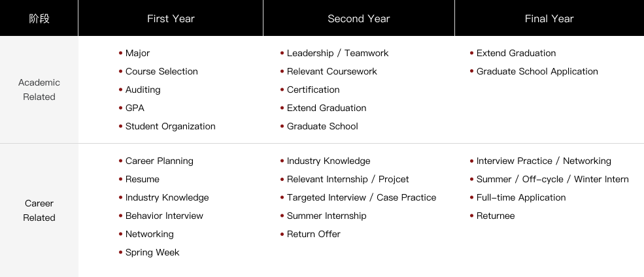The height and width of the screenshot is (277, 644).
Task: Click Targeted Interview / Case Practice
Action: pyautogui.click(x=362, y=197)
